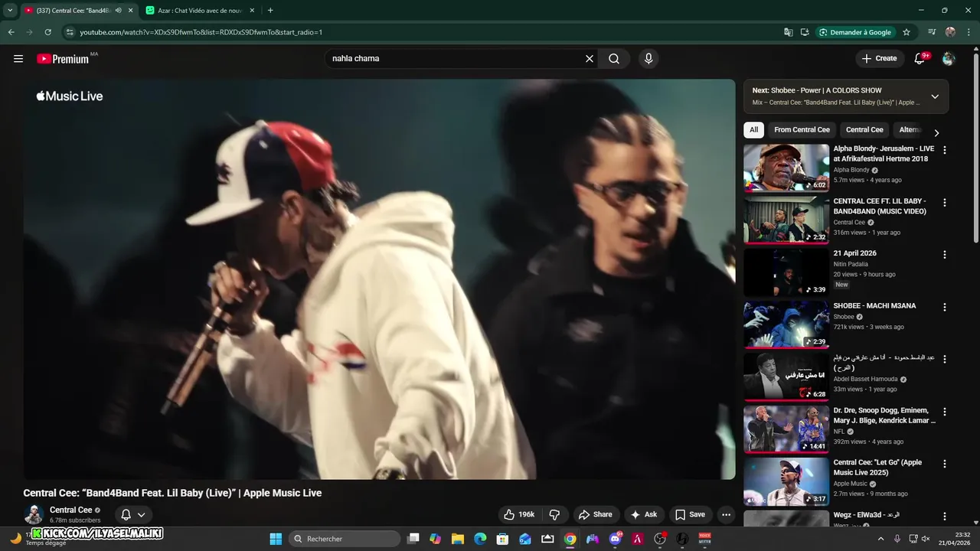This screenshot has height=551, width=980.
Task: Play Alpha Blondy Jerusalem thumbnail
Action: 786,168
